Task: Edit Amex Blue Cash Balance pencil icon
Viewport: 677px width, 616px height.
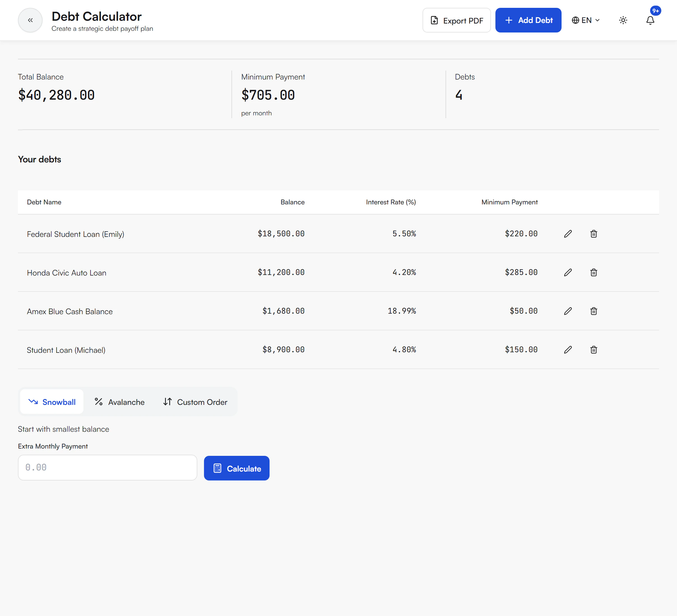Action: [x=568, y=311]
